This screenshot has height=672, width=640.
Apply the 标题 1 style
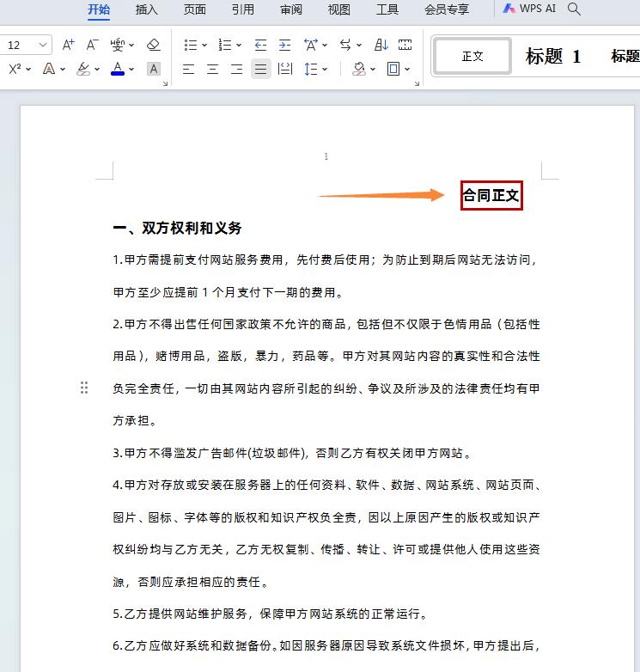(x=553, y=56)
